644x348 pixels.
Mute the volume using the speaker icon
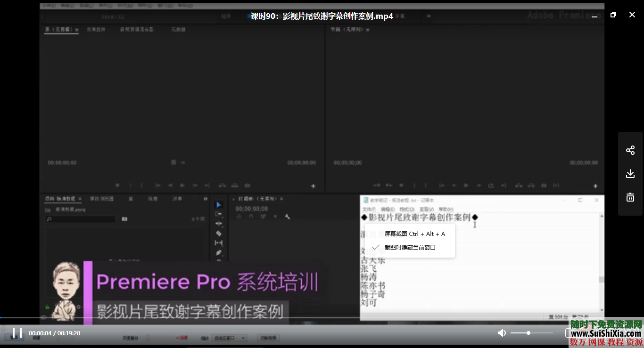coord(501,332)
